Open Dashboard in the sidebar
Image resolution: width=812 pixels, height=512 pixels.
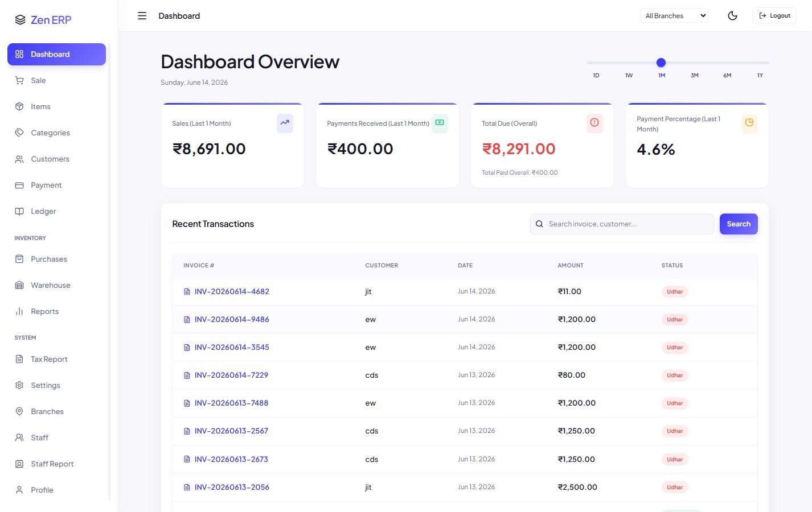click(x=56, y=54)
